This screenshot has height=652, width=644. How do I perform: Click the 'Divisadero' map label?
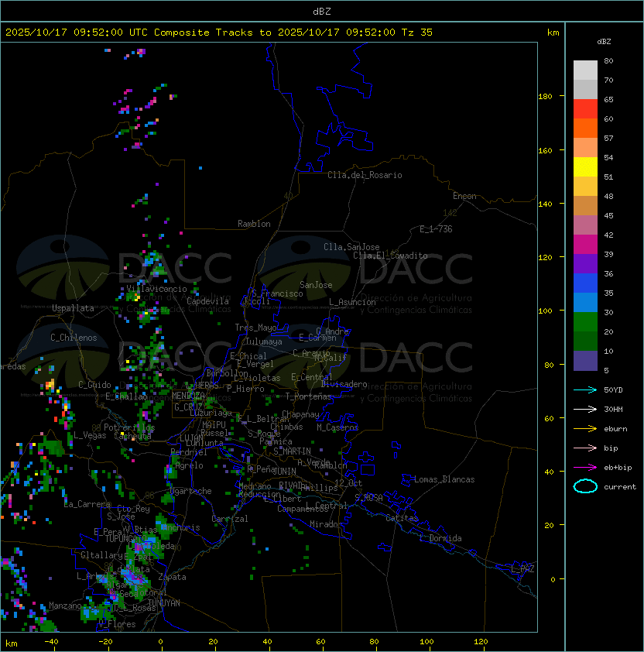tap(344, 384)
